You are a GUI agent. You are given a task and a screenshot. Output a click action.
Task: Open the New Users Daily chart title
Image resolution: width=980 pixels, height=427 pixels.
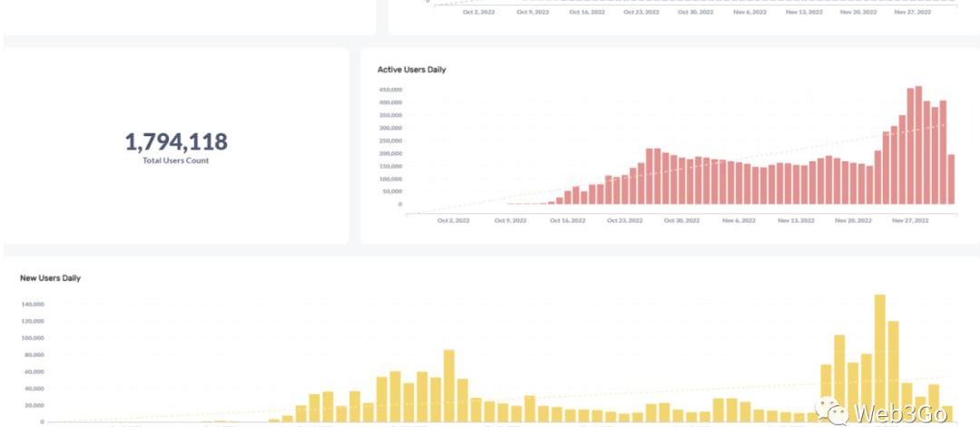(50, 278)
